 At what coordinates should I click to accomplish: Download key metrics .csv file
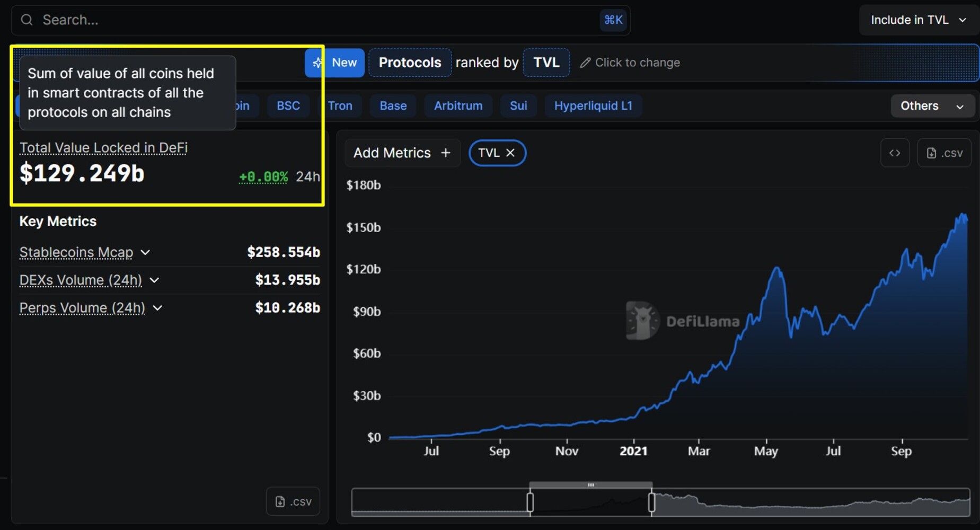(293, 501)
